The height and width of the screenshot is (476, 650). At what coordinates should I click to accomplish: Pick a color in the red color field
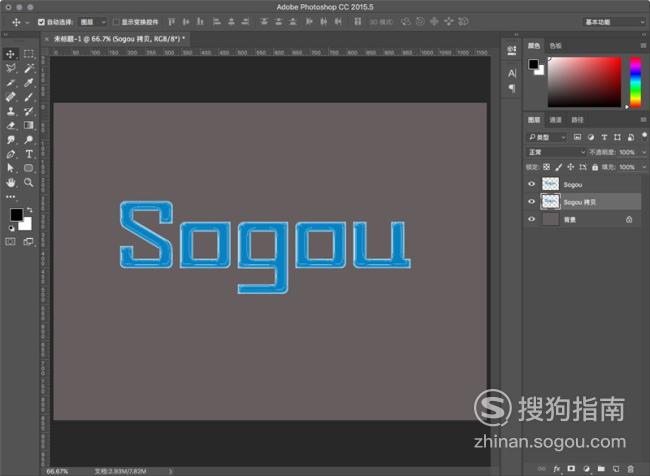585,83
